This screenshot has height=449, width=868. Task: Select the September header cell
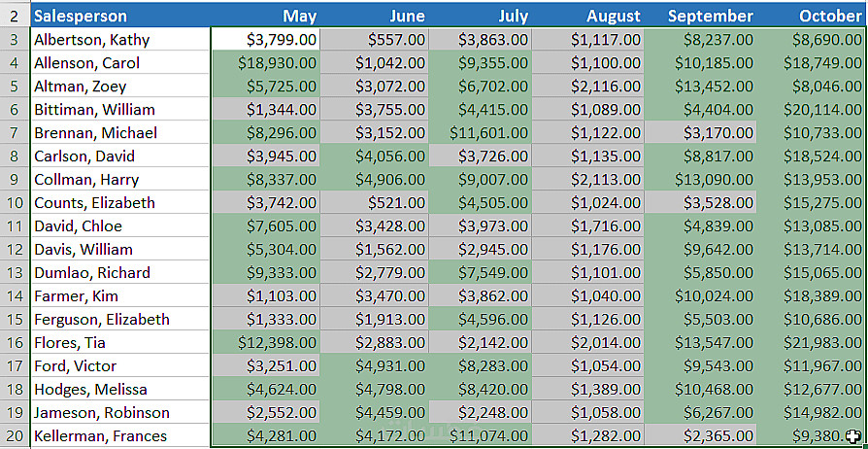[x=701, y=16]
